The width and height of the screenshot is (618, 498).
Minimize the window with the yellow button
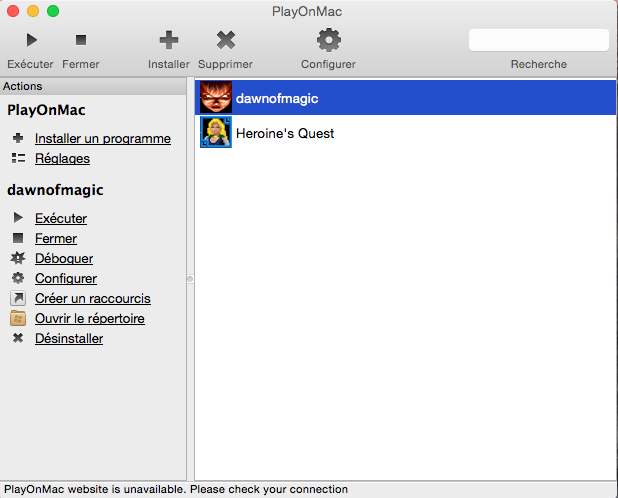(33, 11)
